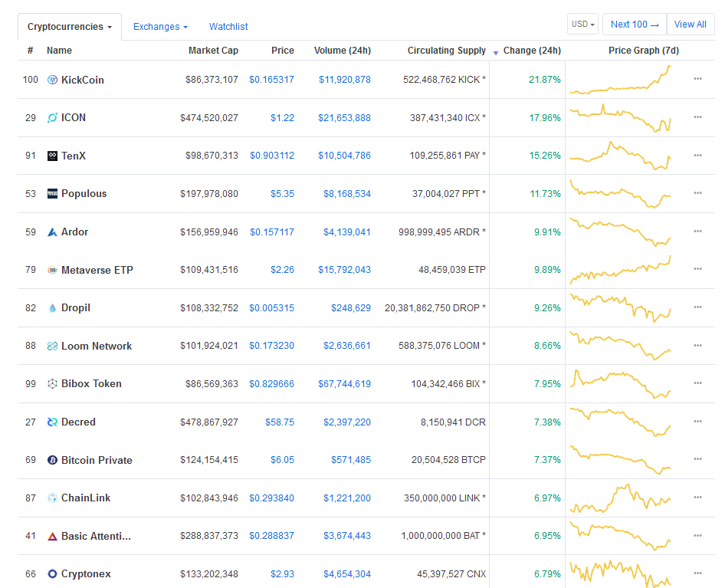The height and width of the screenshot is (588, 725).
Task: Click the Metaverse ETP logo icon
Action: [52, 270]
